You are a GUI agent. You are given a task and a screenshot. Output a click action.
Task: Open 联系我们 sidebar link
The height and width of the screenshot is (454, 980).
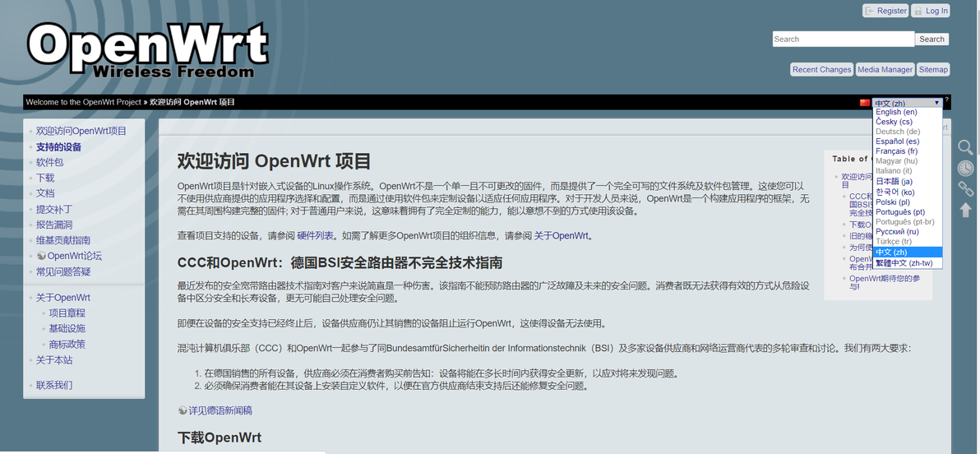click(54, 385)
